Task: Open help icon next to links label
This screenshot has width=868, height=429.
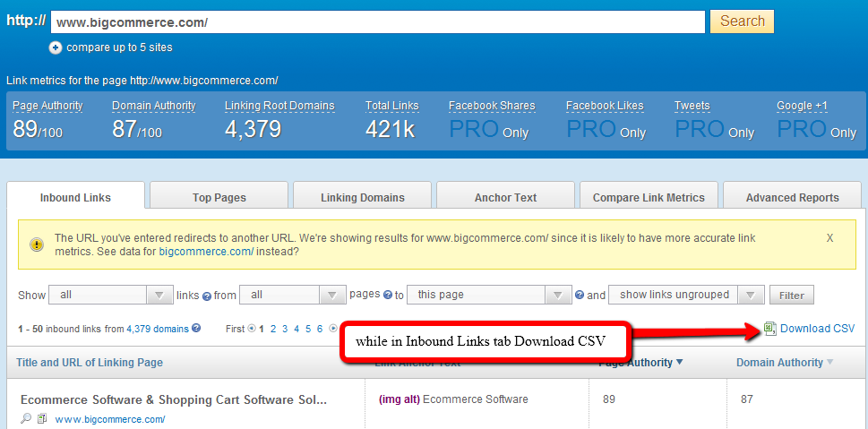Action: [207, 296]
